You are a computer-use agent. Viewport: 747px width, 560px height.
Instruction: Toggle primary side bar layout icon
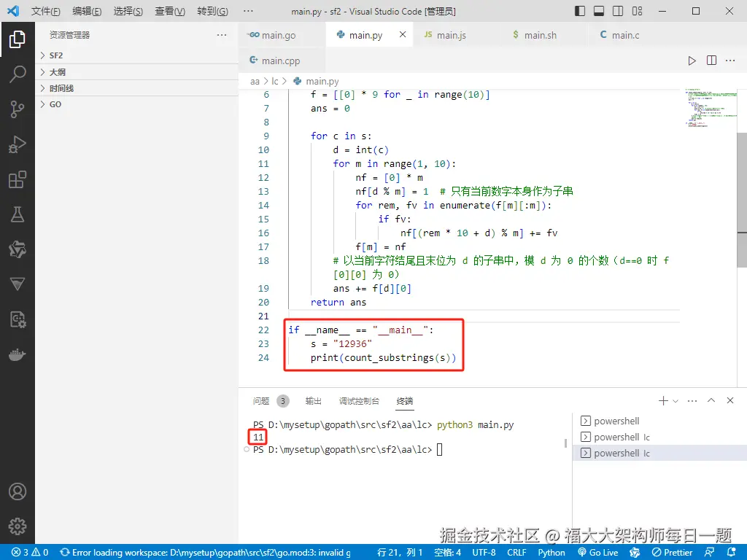coord(580,11)
